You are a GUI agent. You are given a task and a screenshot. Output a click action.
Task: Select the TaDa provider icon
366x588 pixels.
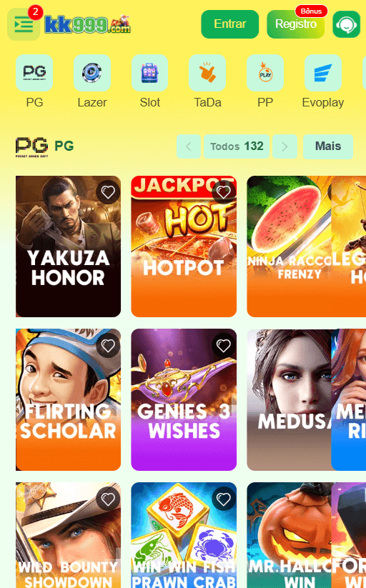tap(207, 73)
